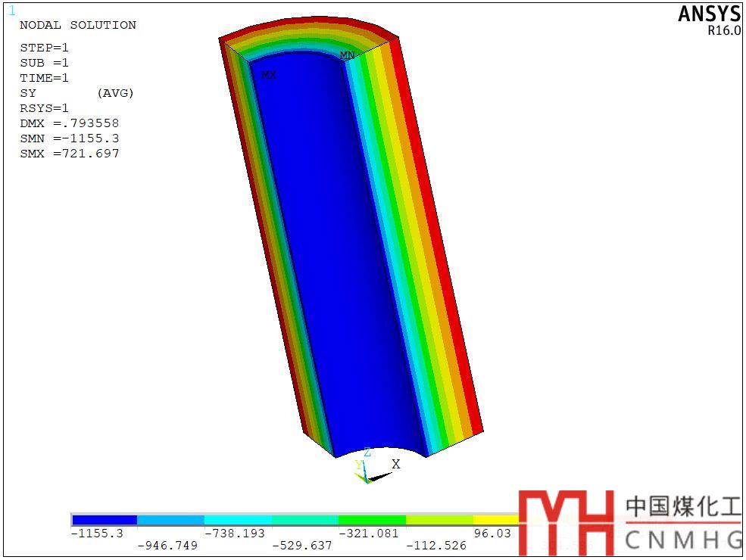Click the NODAL SOLUTION title text

(x=78, y=25)
